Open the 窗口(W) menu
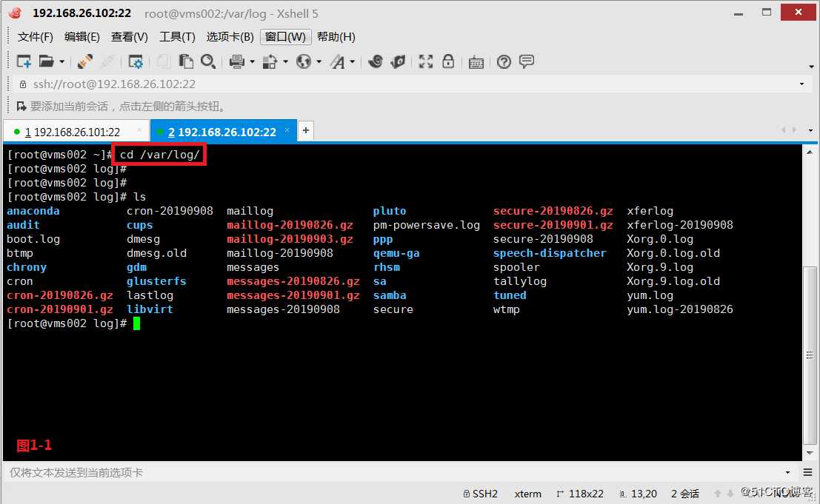Viewport: 820px width, 504px height. (x=285, y=36)
